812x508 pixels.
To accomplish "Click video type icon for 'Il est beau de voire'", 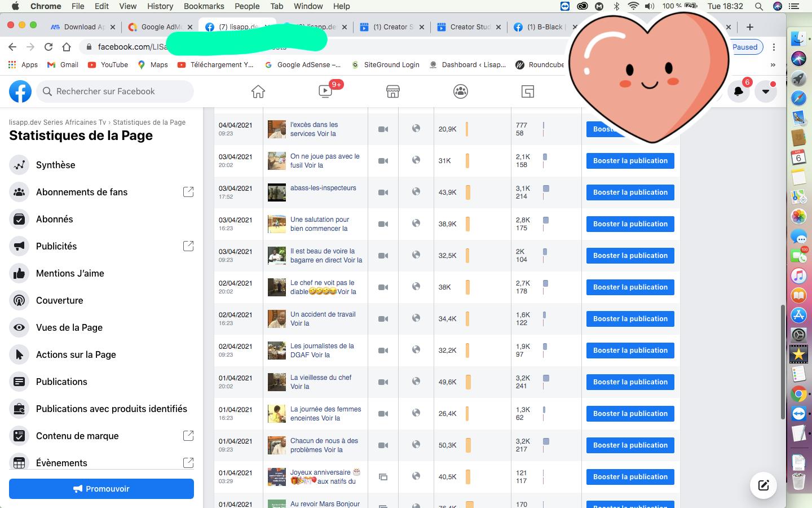I will point(383,256).
